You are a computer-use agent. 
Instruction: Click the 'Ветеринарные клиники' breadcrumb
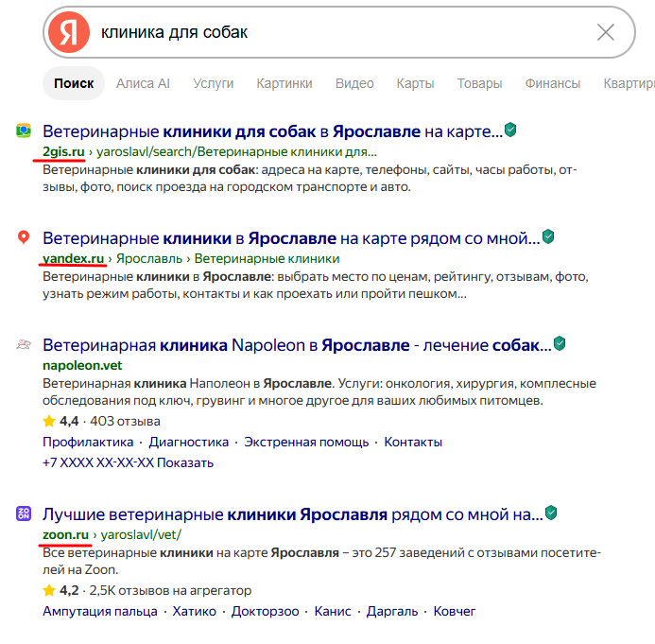(x=267, y=259)
